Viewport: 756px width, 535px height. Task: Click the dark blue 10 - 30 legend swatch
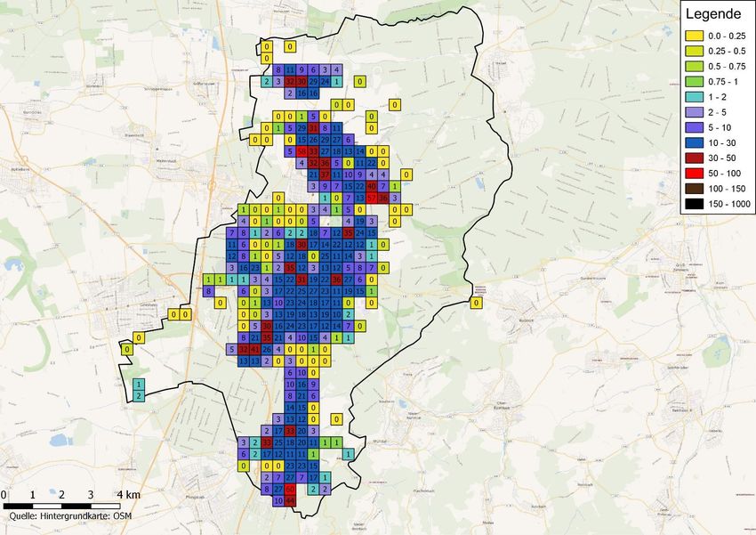(x=694, y=143)
